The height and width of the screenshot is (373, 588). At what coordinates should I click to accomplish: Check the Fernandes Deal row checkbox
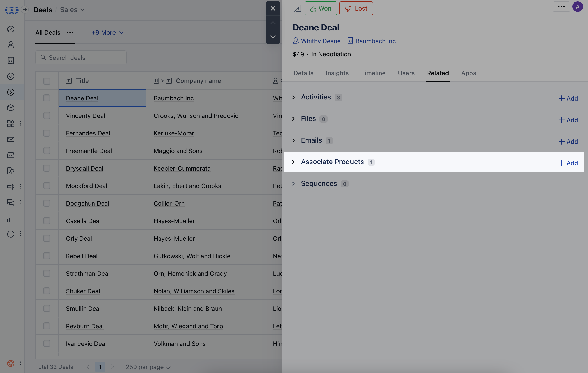pyautogui.click(x=47, y=133)
